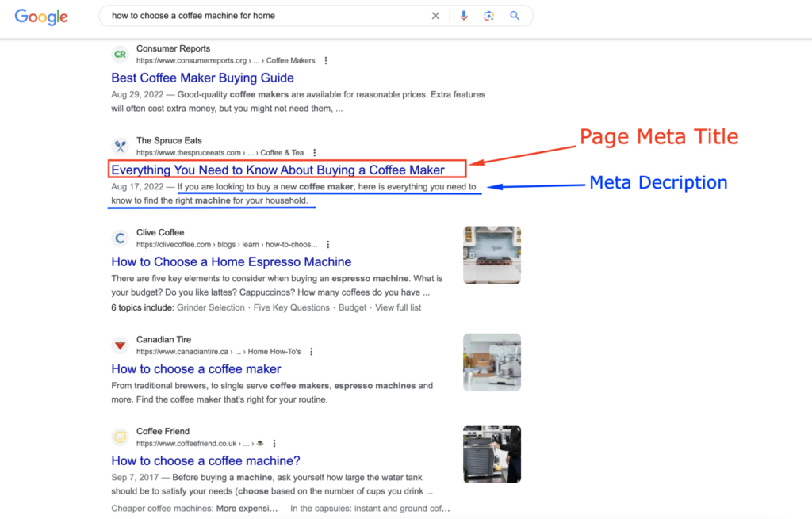Click the Coffee Friend site name
Screen dimensions: 812x519
(163, 431)
